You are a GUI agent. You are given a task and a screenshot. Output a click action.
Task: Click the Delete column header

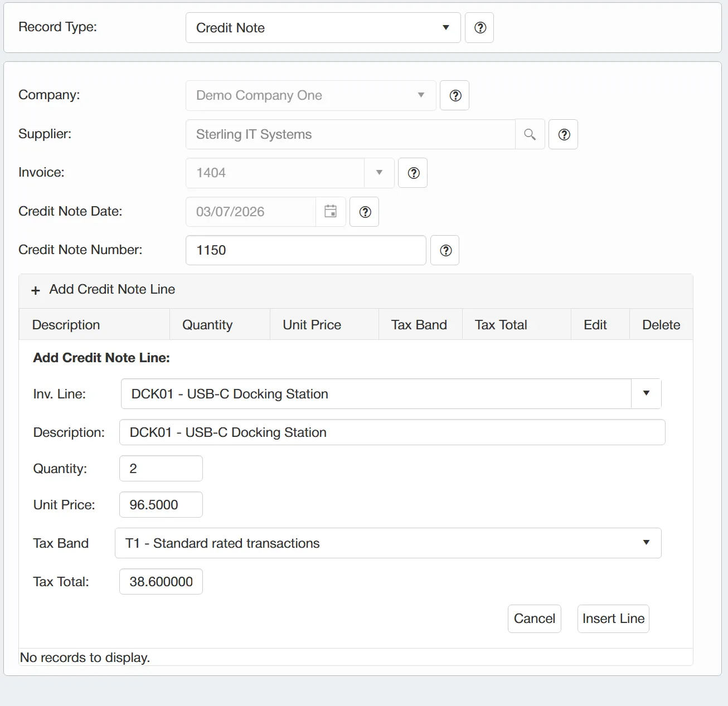click(x=661, y=325)
